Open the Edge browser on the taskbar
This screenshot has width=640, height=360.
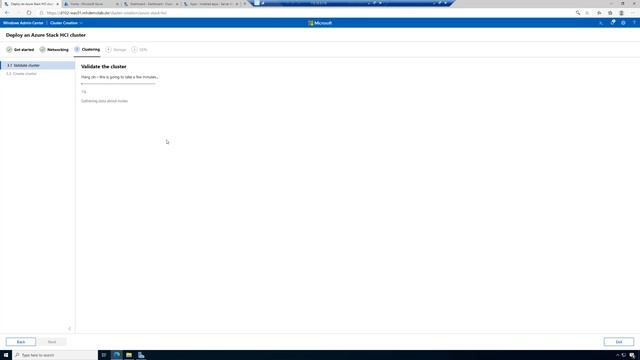[x=117, y=355]
